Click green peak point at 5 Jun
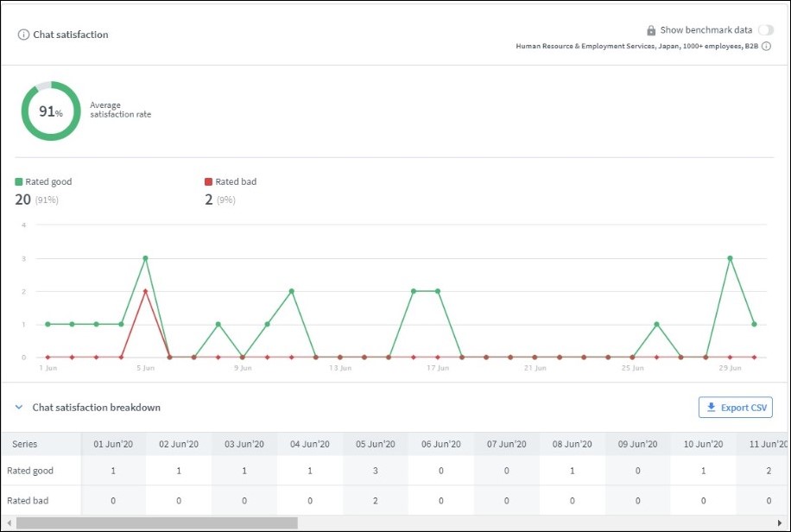Image resolution: width=791 pixels, height=532 pixels. coord(145,258)
